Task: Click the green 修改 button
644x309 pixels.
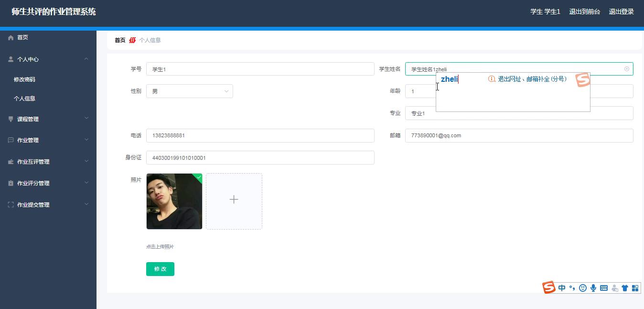Action: tap(160, 269)
